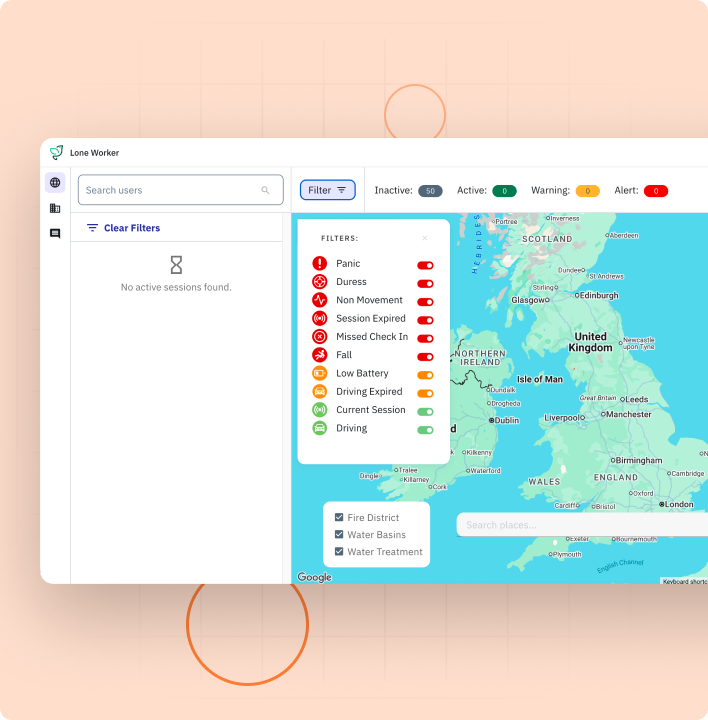Image resolution: width=708 pixels, height=720 pixels.
Task: Click the Session Expired signal icon
Action: [x=320, y=318]
